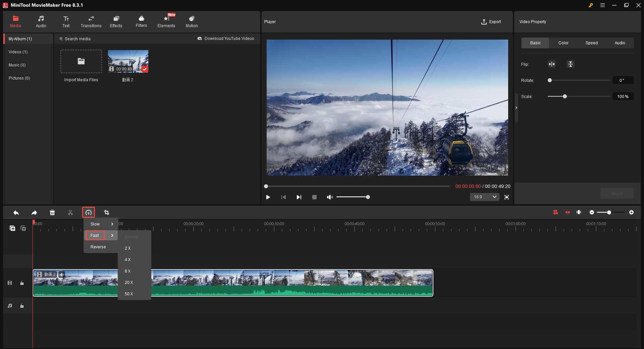Mute the clip's audio speaker toggle
The image size is (644, 349).
[61, 275]
